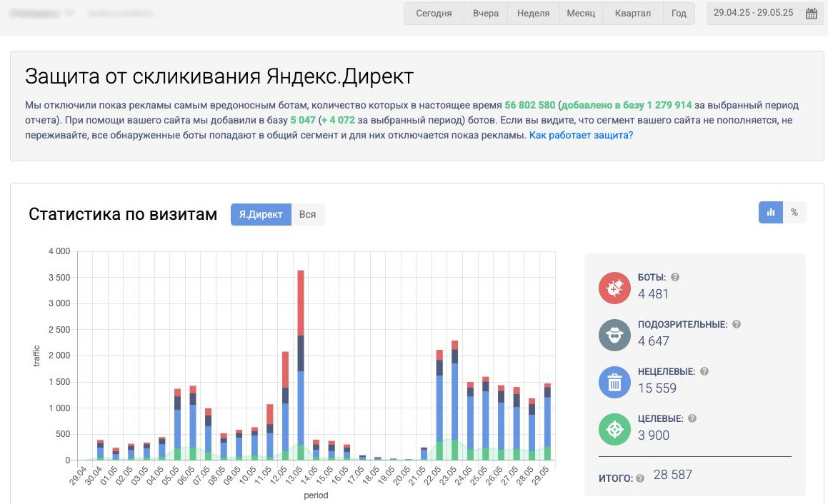Select the Сегодня period button

434,13
